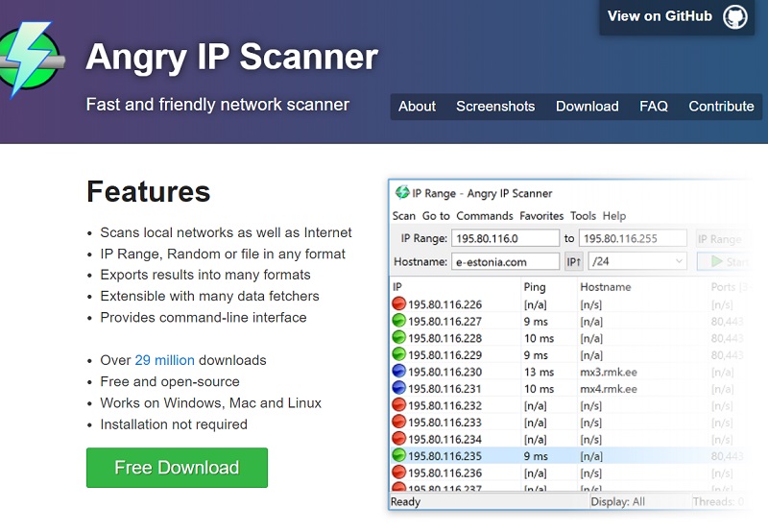Select the highlighted 195.80.116.235 IP text
768x532 pixels.
(444, 456)
